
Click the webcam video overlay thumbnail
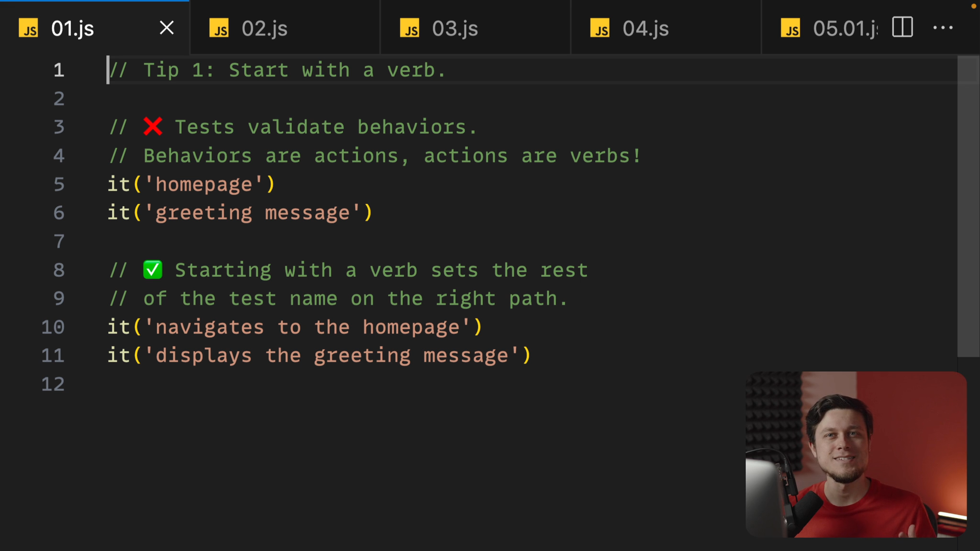coord(856,454)
